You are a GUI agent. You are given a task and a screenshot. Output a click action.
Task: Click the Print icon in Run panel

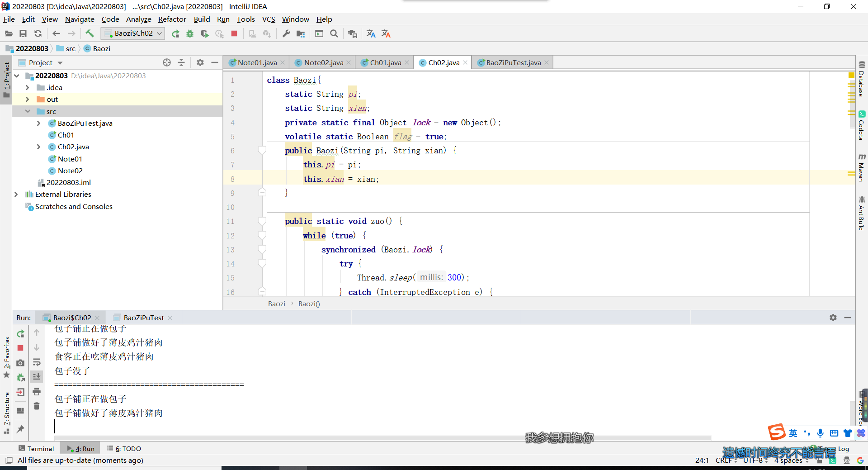pos(37,391)
